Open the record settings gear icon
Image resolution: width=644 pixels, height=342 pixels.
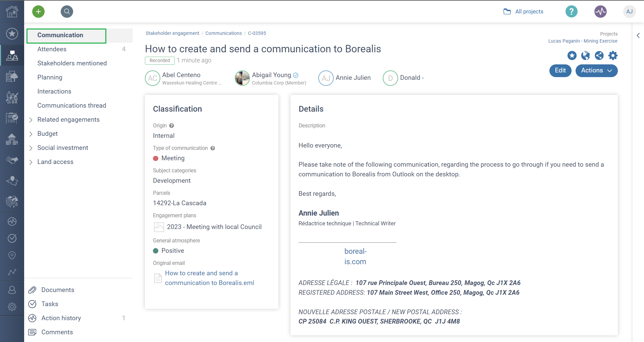point(613,56)
